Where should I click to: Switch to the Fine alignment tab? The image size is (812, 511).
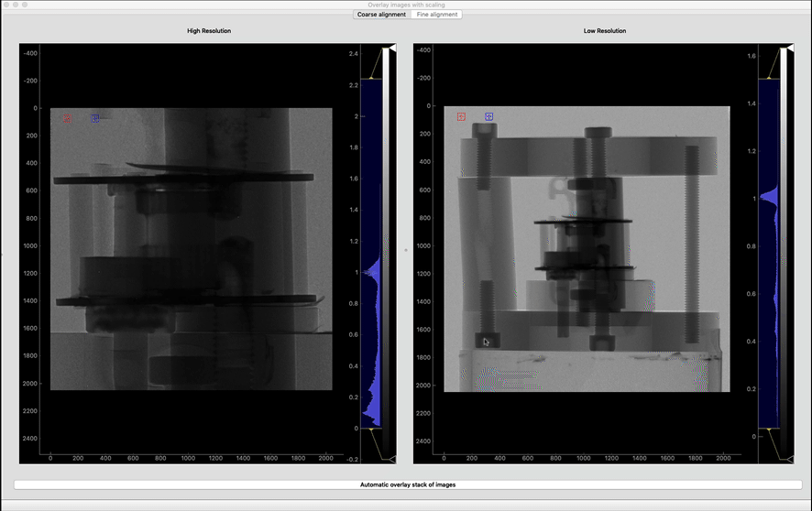tap(436, 15)
